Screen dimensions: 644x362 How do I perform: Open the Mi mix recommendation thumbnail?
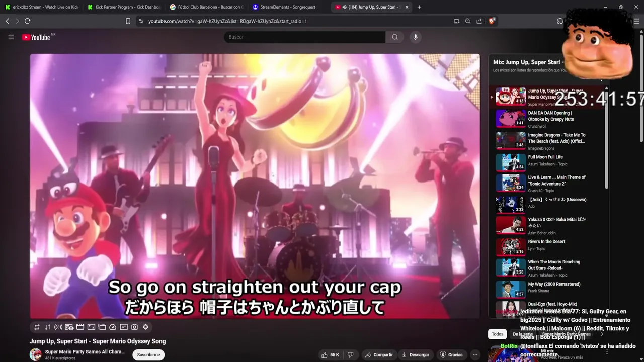click(512, 354)
